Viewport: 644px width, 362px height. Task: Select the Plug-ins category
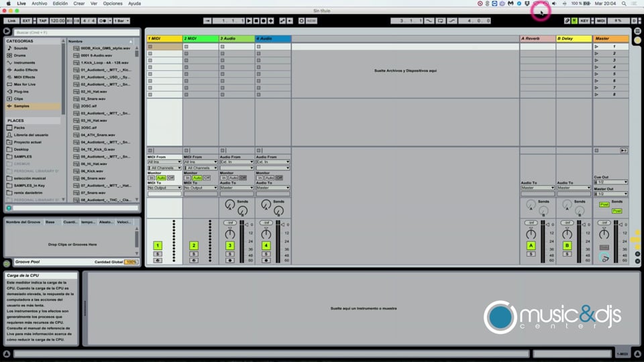pos(21,92)
